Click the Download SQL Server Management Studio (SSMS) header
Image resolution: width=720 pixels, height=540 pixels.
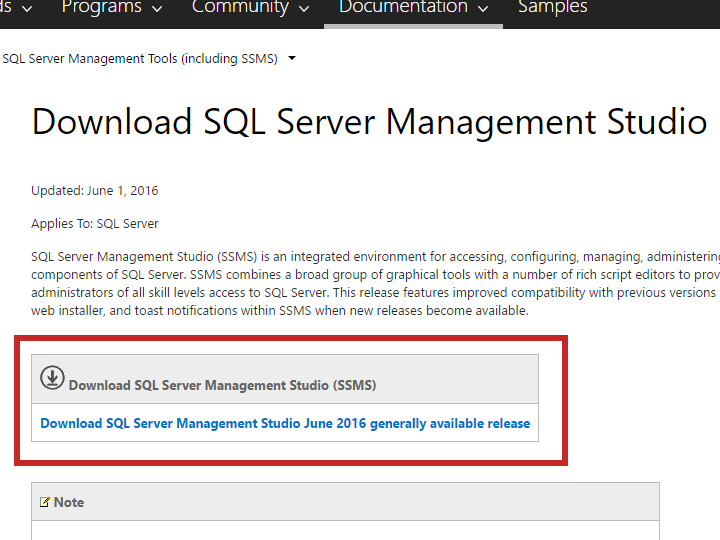coord(222,385)
